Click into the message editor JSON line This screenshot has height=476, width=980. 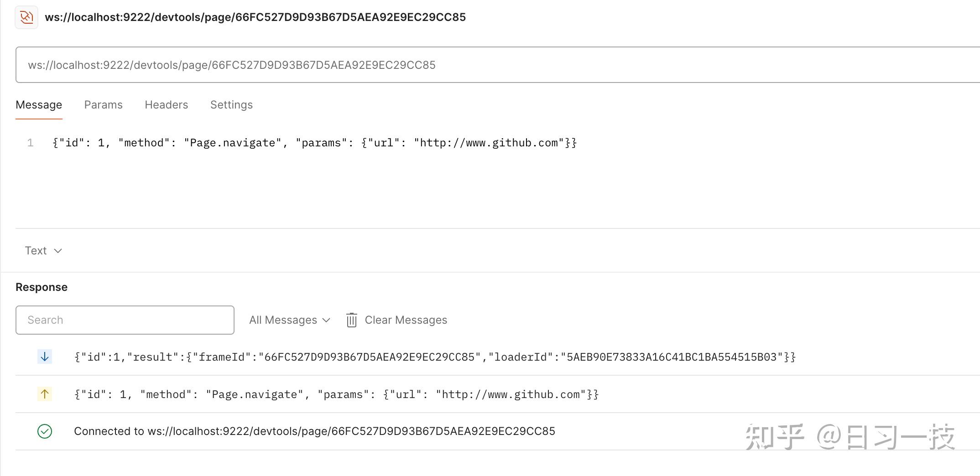[x=314, y=143]
